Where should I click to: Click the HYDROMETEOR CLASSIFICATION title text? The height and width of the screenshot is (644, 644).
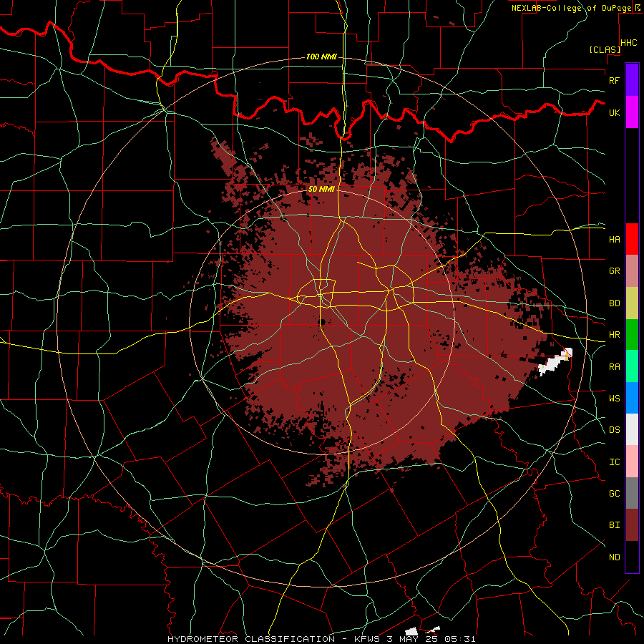(251, 639)
